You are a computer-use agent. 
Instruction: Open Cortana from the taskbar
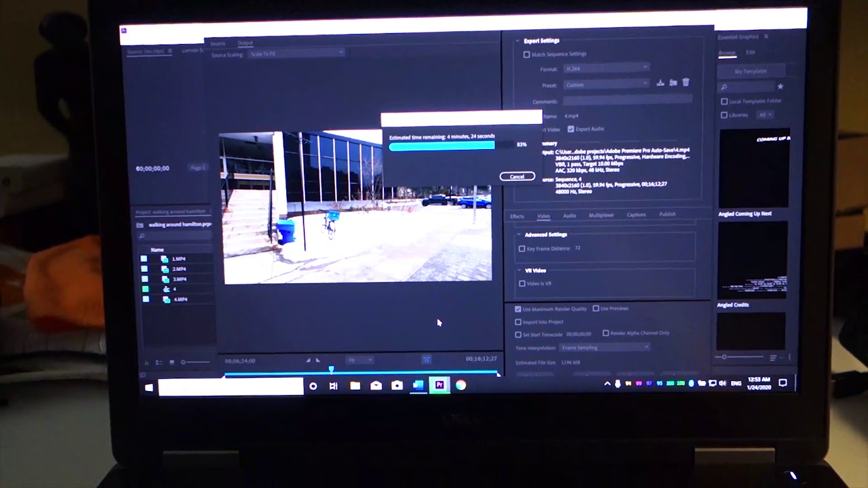[x=313, y=386]
